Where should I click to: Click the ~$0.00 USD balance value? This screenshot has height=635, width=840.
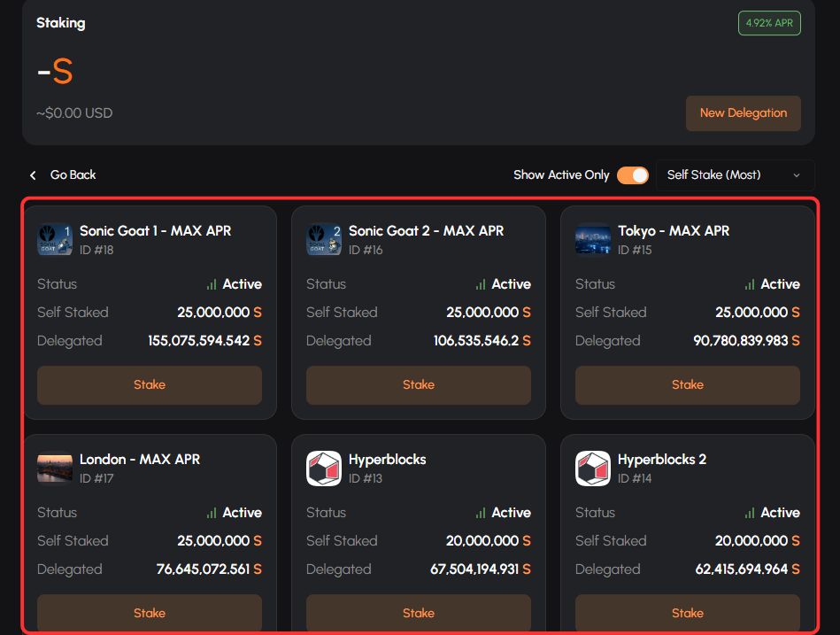click(x=74, y=113)
